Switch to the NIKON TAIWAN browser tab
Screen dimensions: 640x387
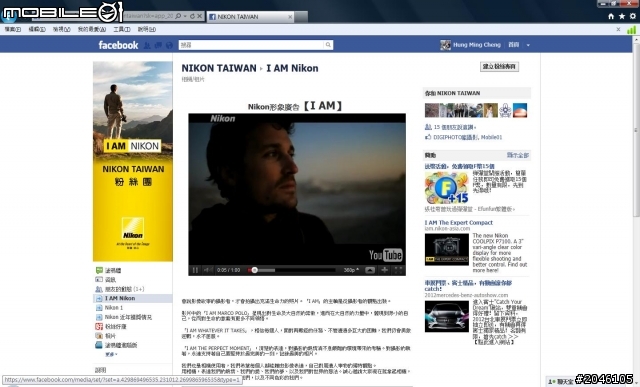[x=250, y=17]
